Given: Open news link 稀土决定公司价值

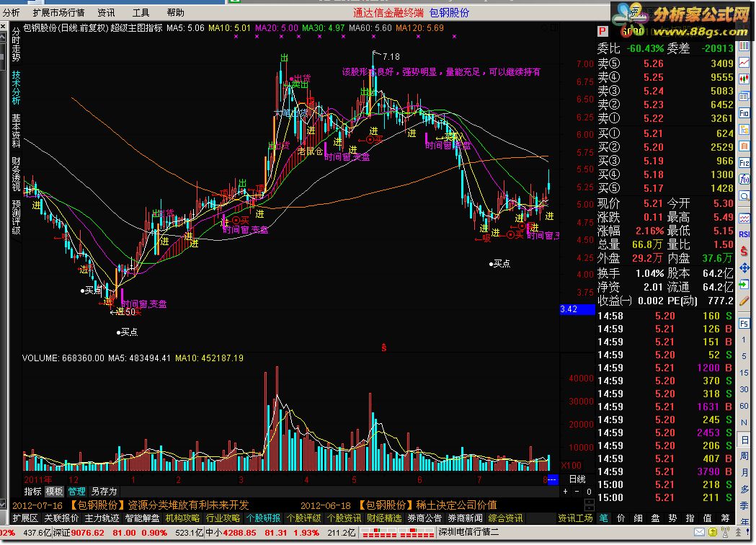Looking at the screenshot, I should pyautogui.click(x=457, y=505).
